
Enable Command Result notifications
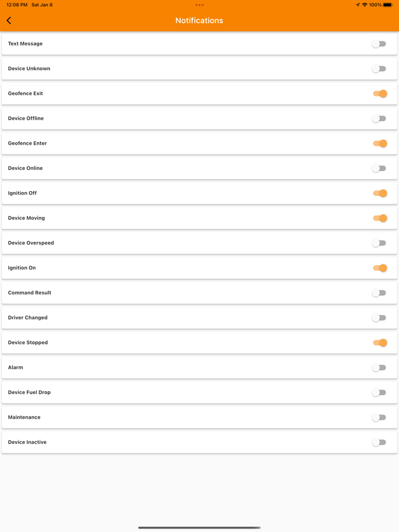tap(379, 293)
